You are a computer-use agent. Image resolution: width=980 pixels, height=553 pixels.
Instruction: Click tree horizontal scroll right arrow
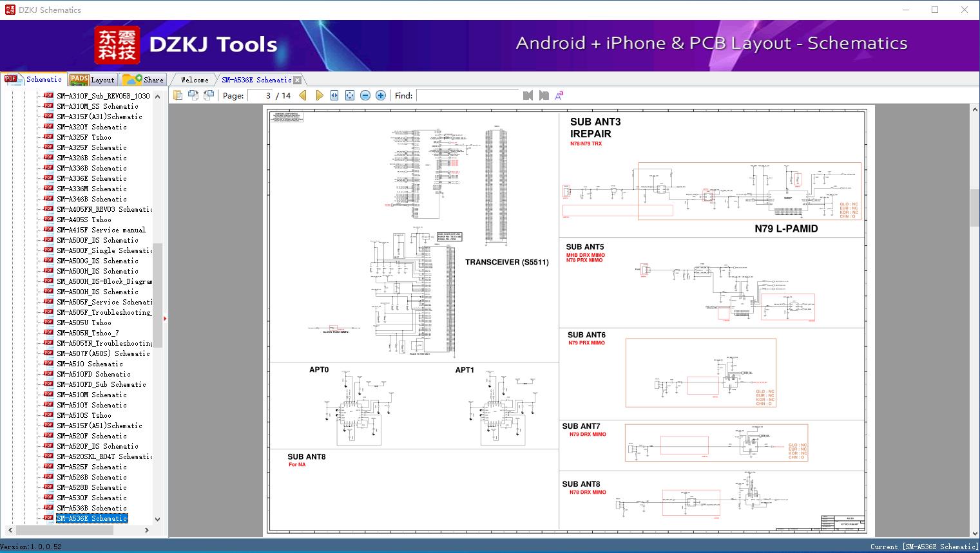(x=147, y=530)
